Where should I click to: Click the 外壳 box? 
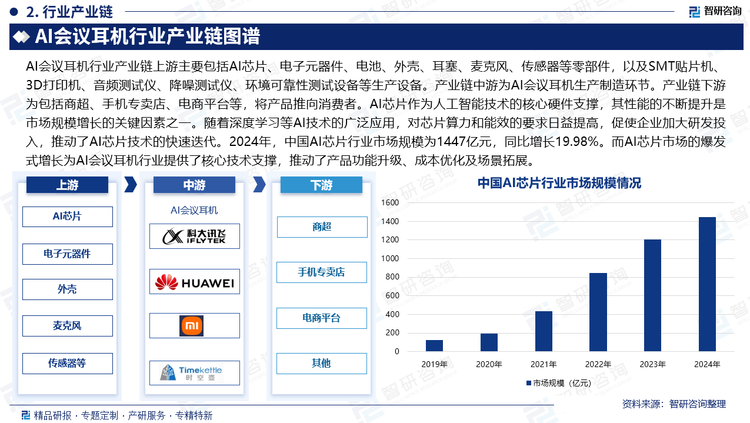tap(67, 289)
